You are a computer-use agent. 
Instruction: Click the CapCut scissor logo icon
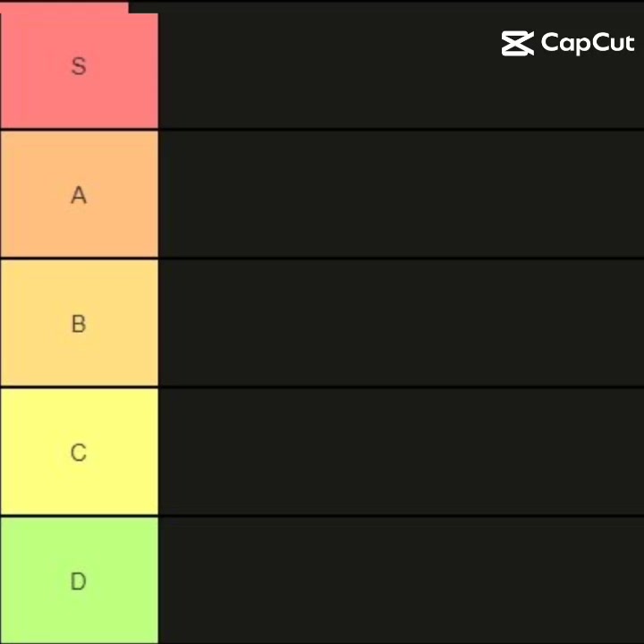(518, 43)
